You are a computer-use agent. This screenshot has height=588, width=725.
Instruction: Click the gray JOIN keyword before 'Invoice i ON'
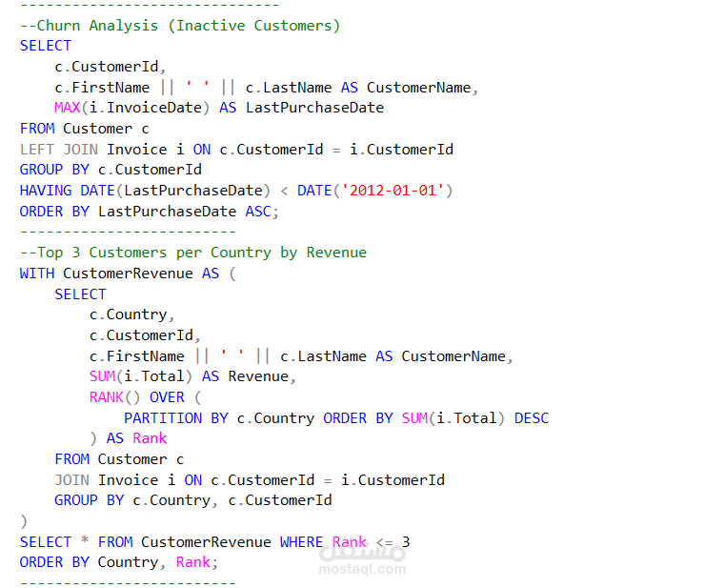pyautogui.click(x=71, y=480)
